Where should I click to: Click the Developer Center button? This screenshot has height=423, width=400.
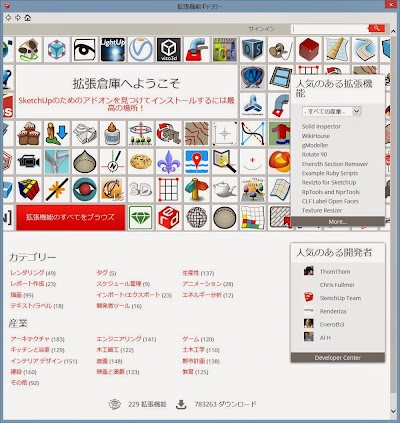[x=338, y=358]
